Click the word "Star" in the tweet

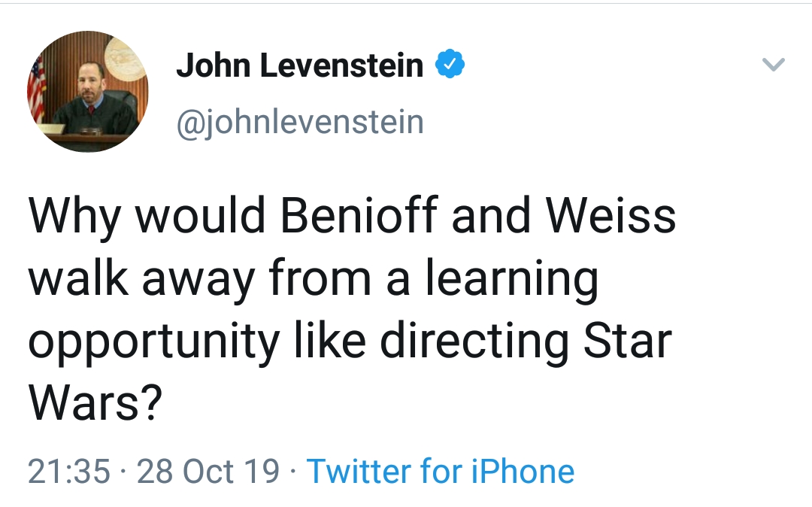tap(628, 342)
